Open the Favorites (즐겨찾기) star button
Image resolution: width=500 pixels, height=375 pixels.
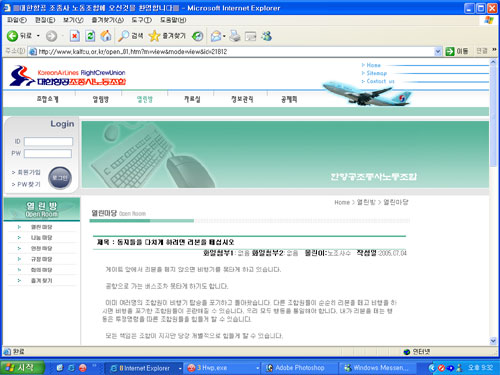167,36
